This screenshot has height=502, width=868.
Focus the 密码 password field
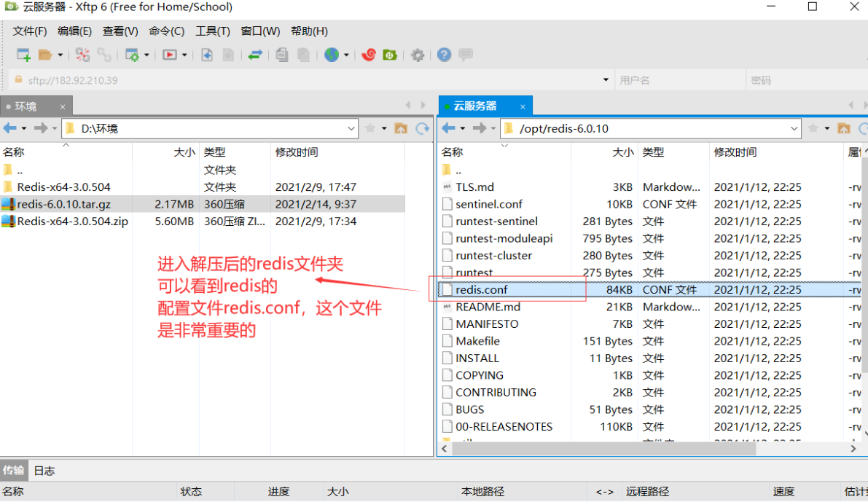point(807,80)
